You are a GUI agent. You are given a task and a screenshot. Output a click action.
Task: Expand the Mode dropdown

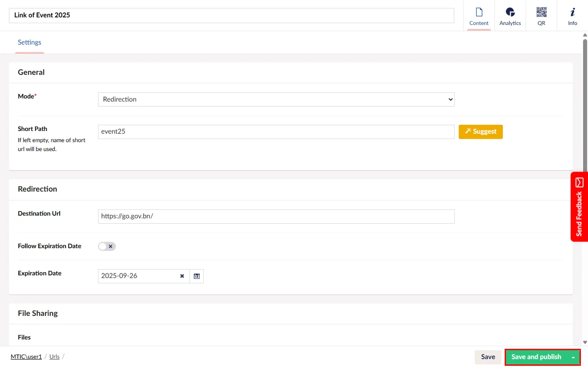click(x=276, y=99)
